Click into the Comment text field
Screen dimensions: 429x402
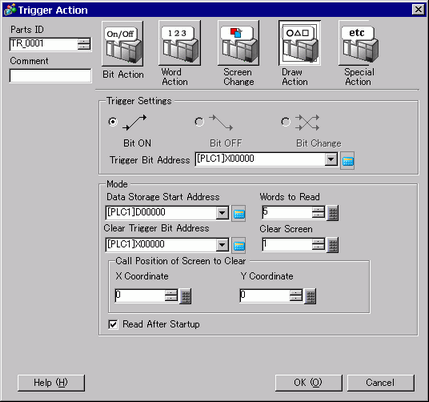tap(50, 76)
